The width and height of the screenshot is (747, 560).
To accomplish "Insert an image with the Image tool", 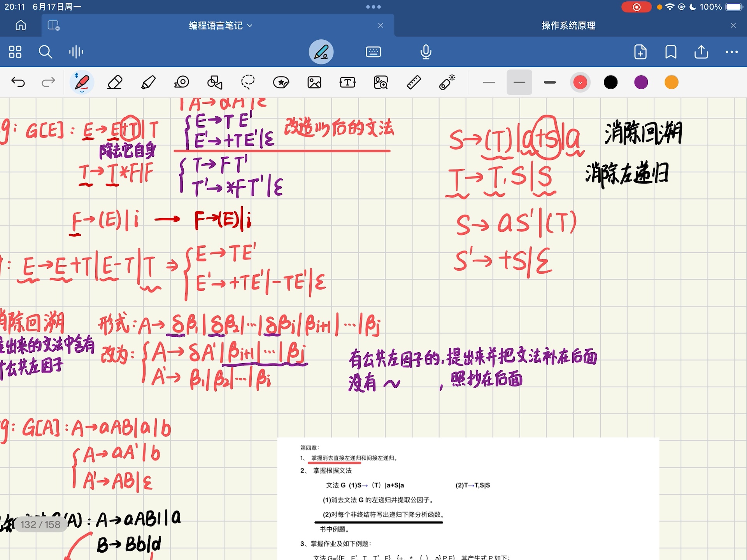I will tap(314, 82).
